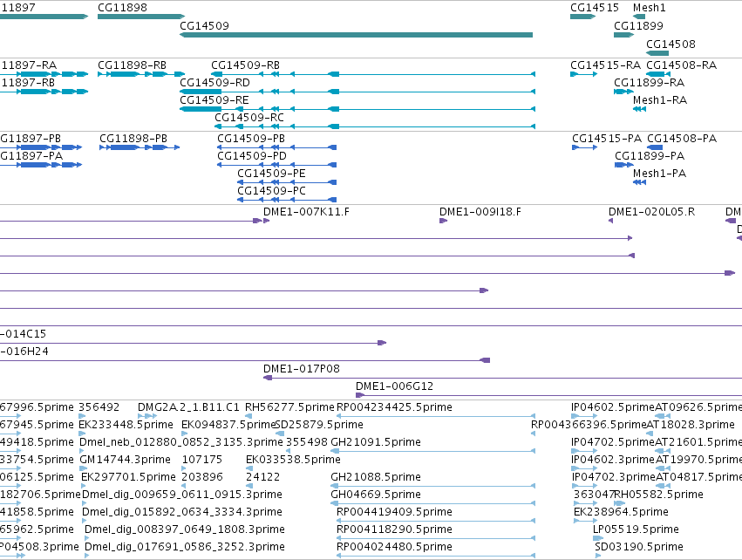Viewport: 742px width, 560px height.
Task: Select protein CG14509-PC
Action: point(287,200)
